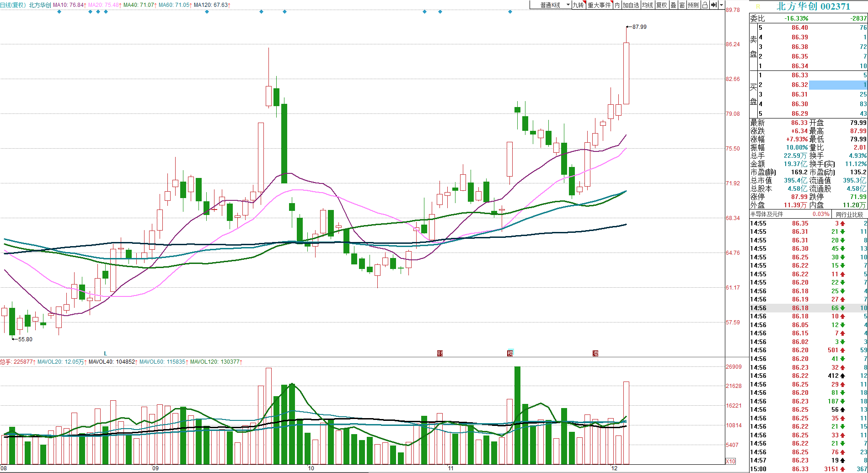Click the latest volume bar in volume panel

(x=626, y=423)
